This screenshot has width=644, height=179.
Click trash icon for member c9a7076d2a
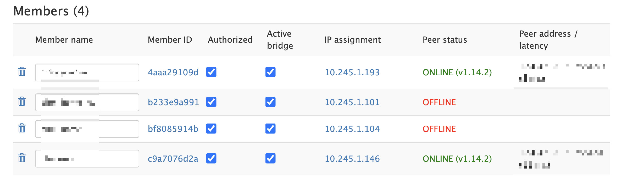[22, 158]
